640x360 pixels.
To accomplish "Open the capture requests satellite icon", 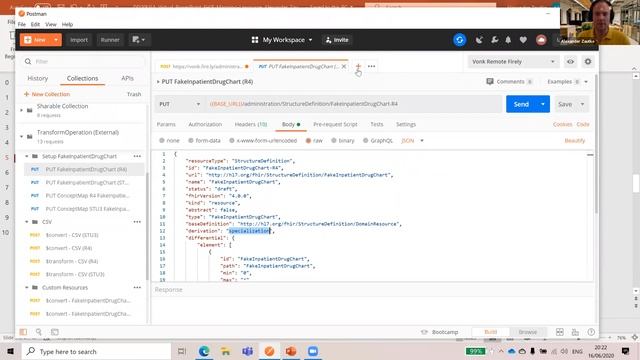I will point(479,40).
